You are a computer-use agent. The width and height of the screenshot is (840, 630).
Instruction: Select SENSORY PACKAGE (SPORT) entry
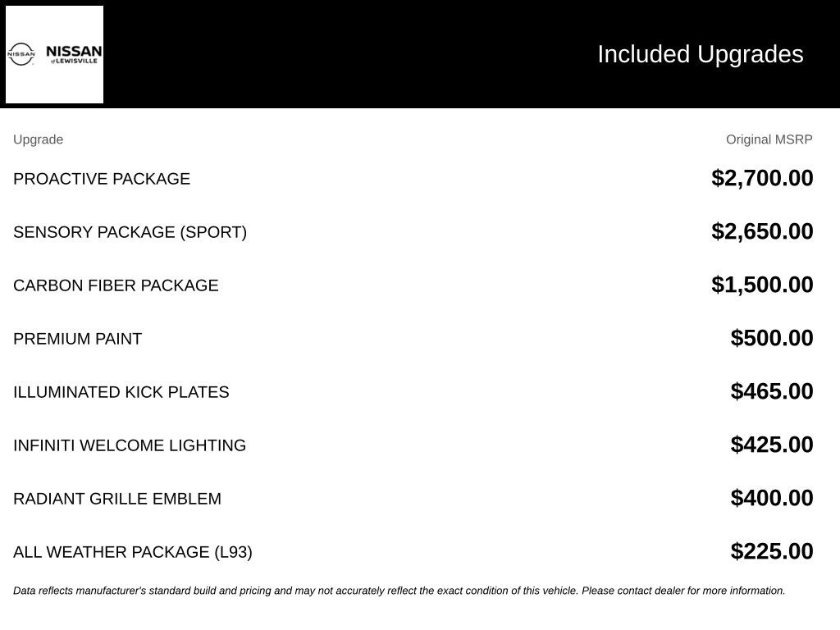point(130,232)
